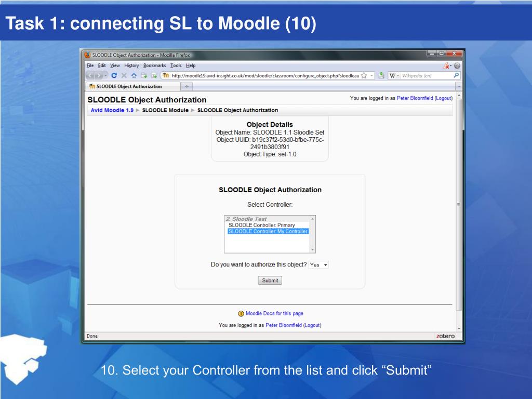Open the Downloads arrow icon
Viewport: 532px width, 399px height.
click(381, 75)
